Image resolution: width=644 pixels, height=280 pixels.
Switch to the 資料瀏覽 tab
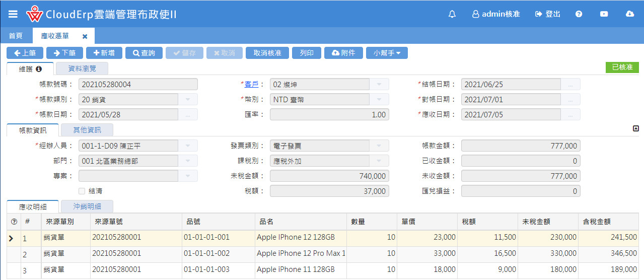point(82,69)
